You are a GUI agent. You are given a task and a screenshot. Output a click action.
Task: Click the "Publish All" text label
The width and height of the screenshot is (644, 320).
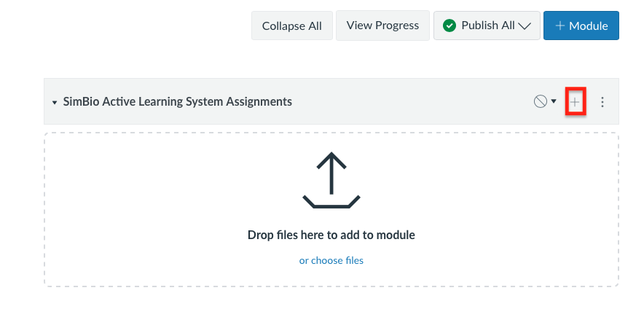tap(488, 26)
